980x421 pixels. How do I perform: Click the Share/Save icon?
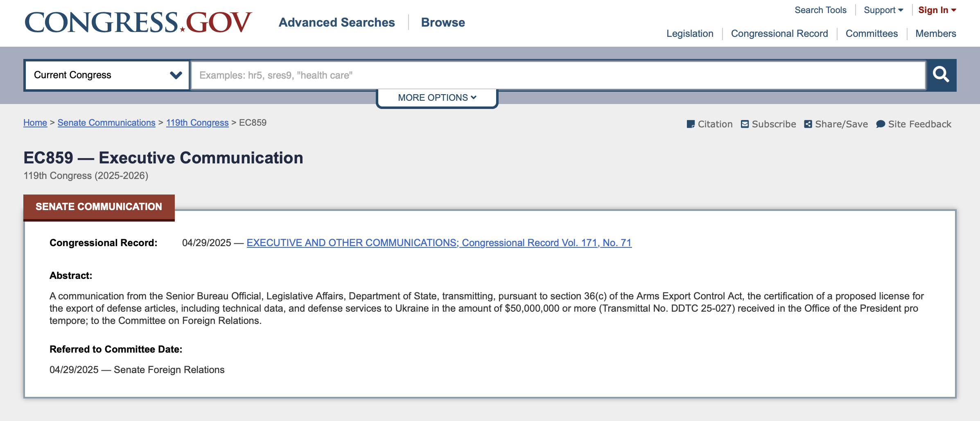(x=808, y=124)
